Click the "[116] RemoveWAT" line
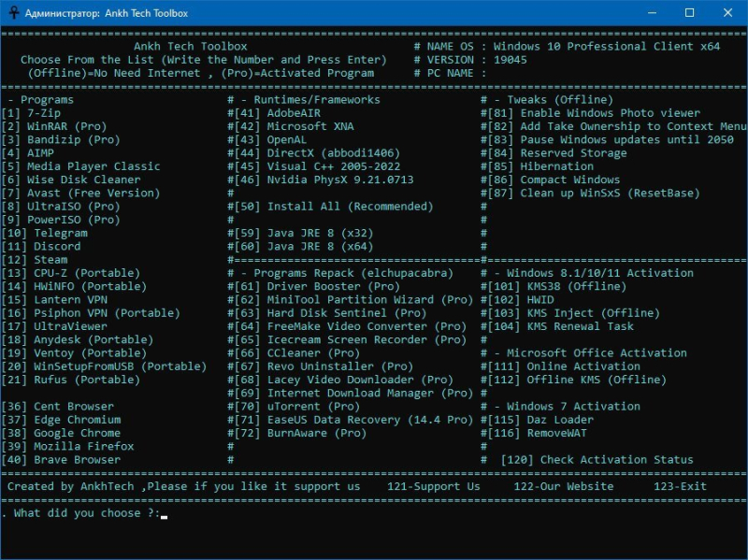 pos(537,434)
